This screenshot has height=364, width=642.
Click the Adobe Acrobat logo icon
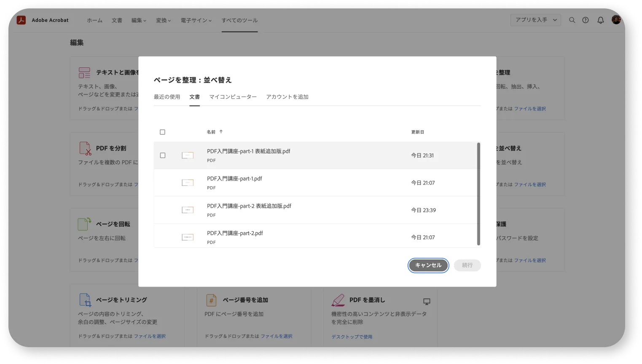coord(21,20)
